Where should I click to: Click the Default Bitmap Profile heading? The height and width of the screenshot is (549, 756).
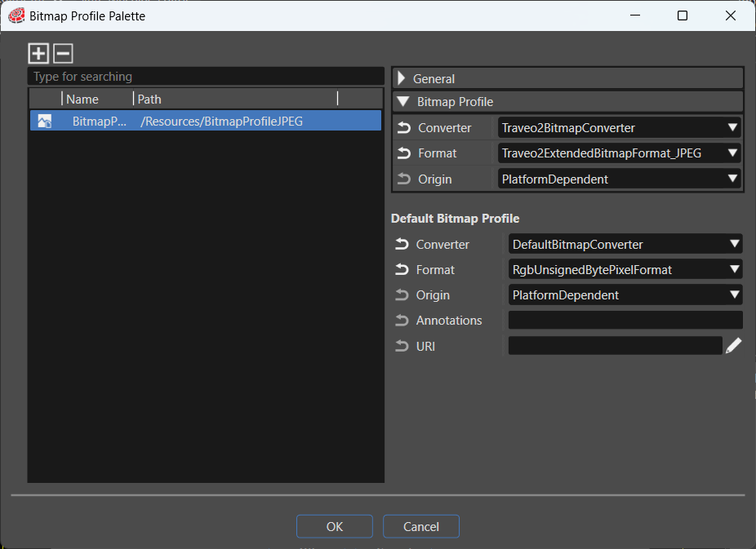tap(455, 218)
